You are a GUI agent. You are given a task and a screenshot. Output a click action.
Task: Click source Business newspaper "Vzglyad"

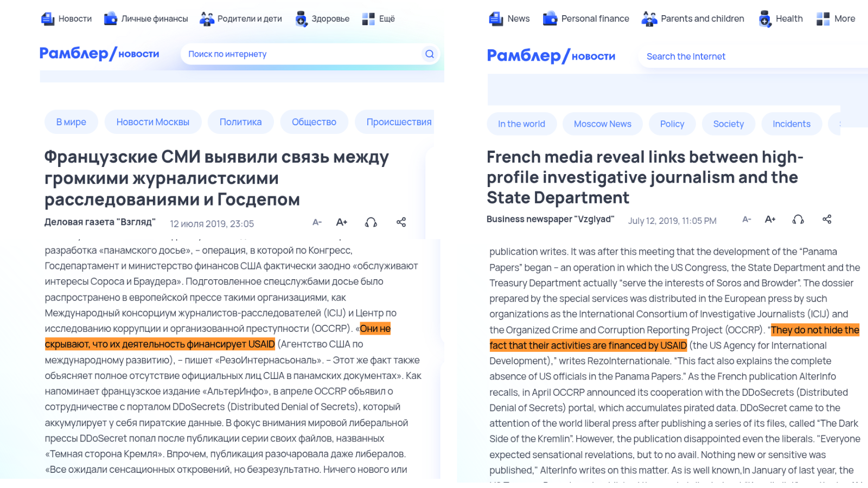pyautogui.click(x=550, y=220)
